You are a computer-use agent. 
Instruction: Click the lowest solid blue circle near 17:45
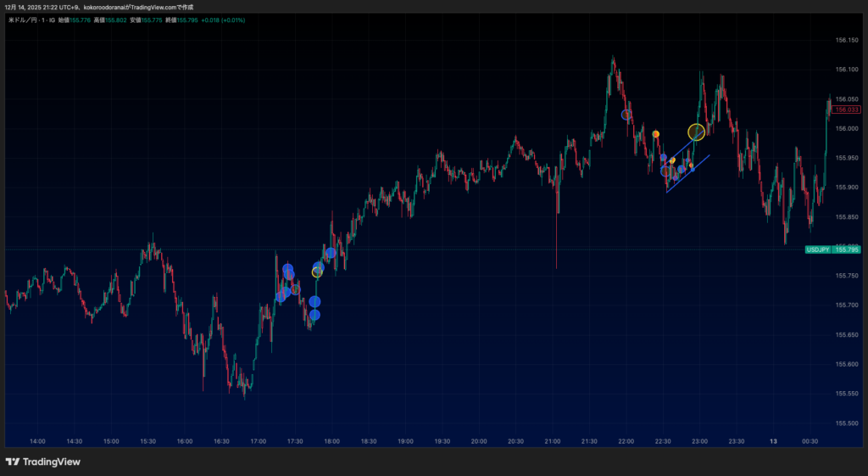point(314,315)
